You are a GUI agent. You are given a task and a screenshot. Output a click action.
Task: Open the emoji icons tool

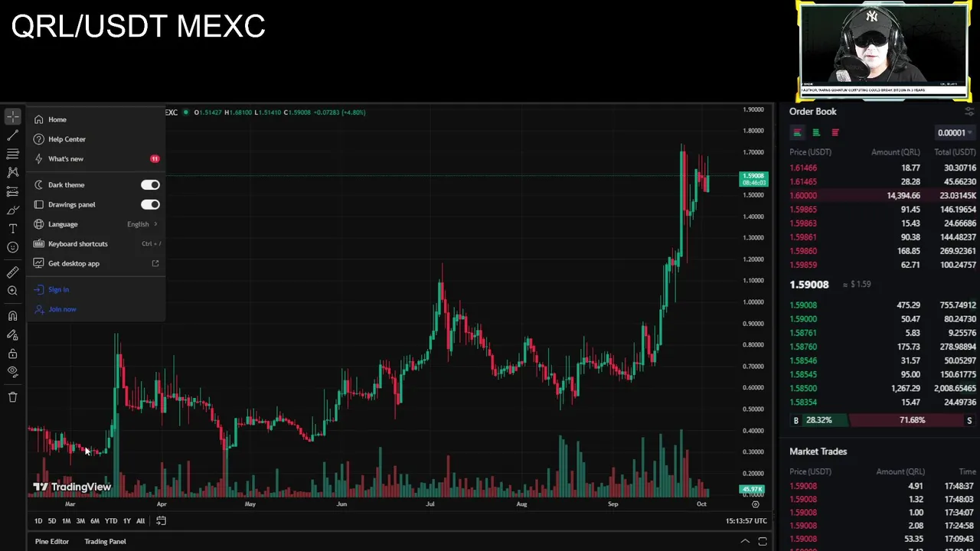pos(13,247)
